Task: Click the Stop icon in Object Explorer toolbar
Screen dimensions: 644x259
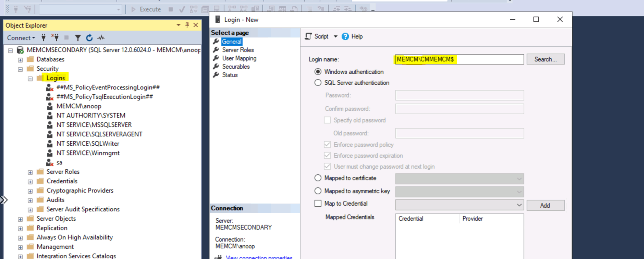Action: (66, 38)
